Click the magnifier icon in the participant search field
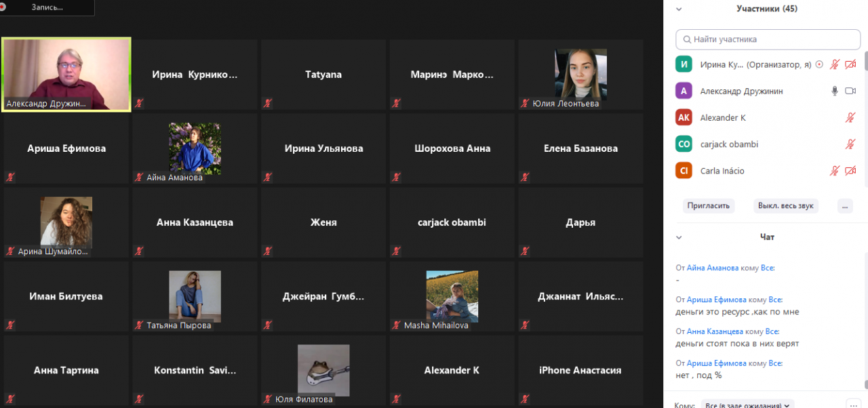Image resolution: width=868 pixels, height=408 pixels. click(x=687, y=39)
